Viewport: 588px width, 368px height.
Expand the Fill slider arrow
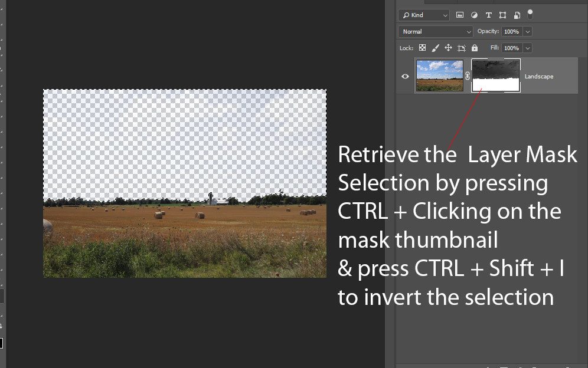click(527, 48)
